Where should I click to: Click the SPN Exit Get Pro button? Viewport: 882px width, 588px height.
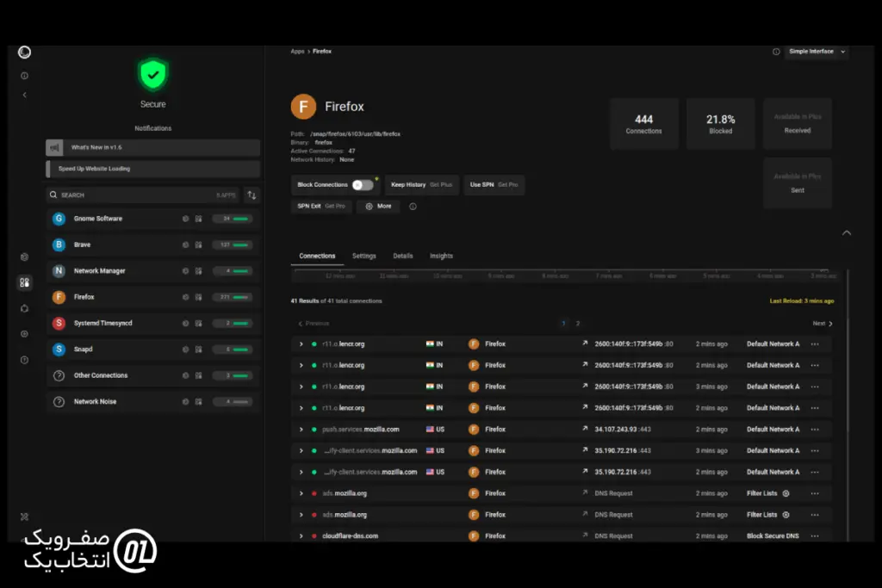pyautogui.click(x=321, y=207)
